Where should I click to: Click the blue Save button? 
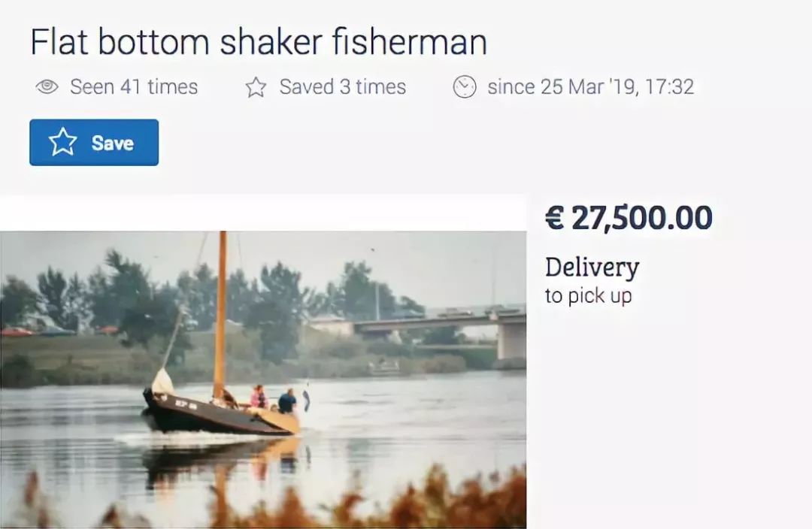(94, 142)
